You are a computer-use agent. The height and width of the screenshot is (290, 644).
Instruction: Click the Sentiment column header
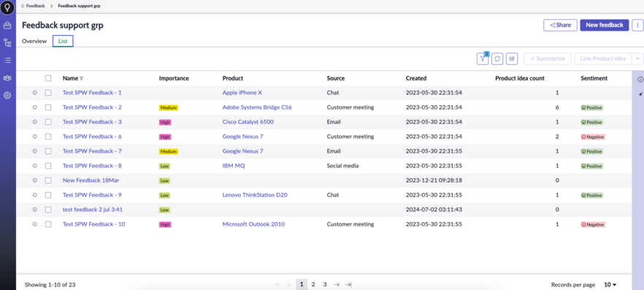coord(594,78)
